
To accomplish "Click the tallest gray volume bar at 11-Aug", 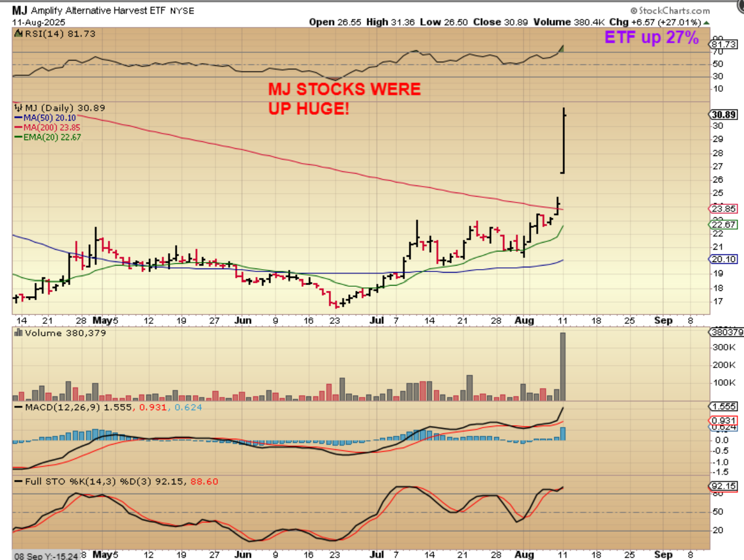I will coord(563,366).
